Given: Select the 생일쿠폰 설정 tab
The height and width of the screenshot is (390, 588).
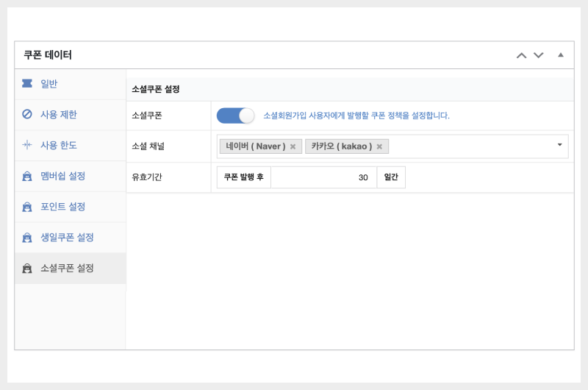Looking at the screenshot, I should tap(67, 238).
